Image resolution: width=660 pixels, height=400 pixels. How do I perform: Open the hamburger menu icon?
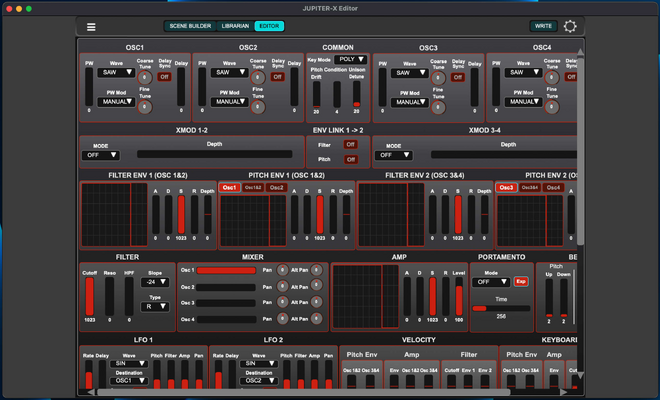click(91, 27)
